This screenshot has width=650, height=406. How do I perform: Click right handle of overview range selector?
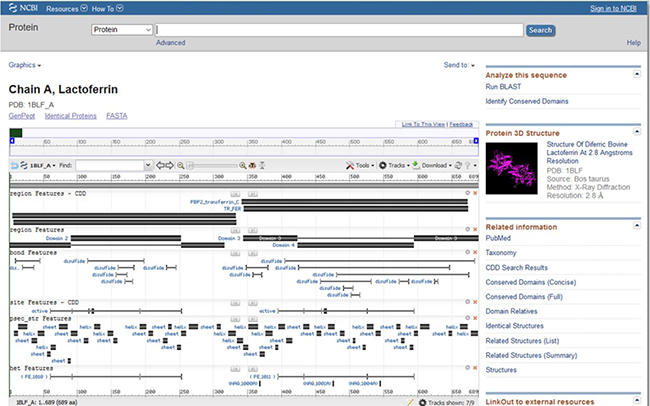click(x=476, y=141)
